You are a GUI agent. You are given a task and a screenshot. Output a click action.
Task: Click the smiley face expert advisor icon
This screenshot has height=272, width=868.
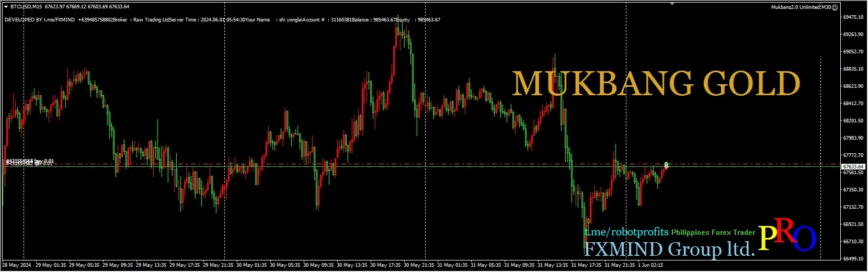(x=835, y=7)
